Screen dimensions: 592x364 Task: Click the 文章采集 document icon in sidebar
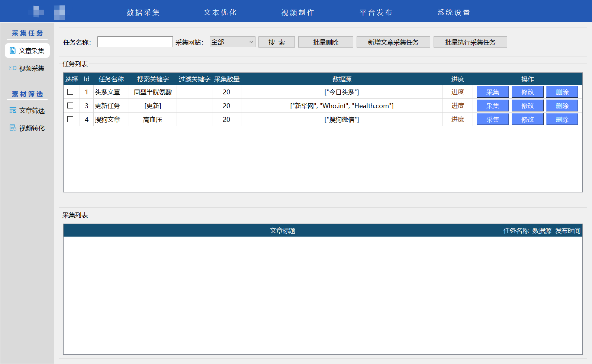(13, 51)
